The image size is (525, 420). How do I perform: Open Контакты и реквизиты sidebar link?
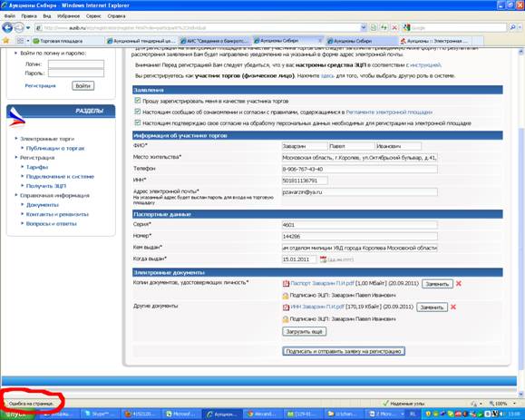[x=57, y=214]
